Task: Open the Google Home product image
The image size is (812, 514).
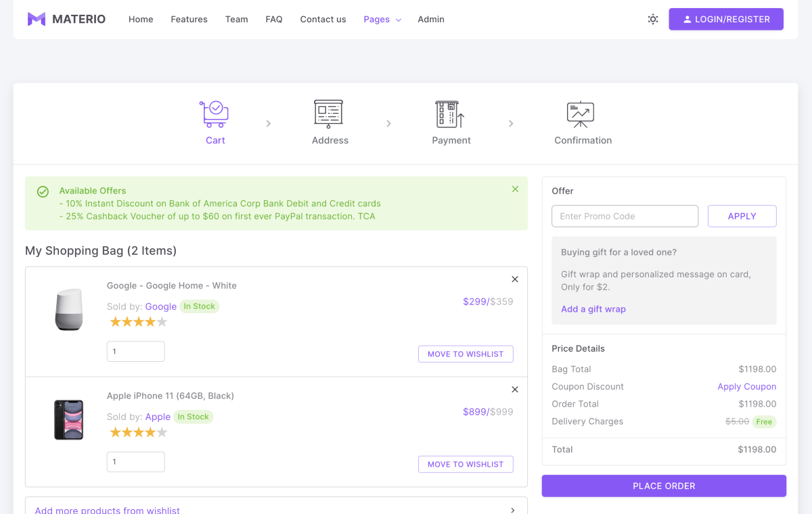Action: [x=69, y=310]
